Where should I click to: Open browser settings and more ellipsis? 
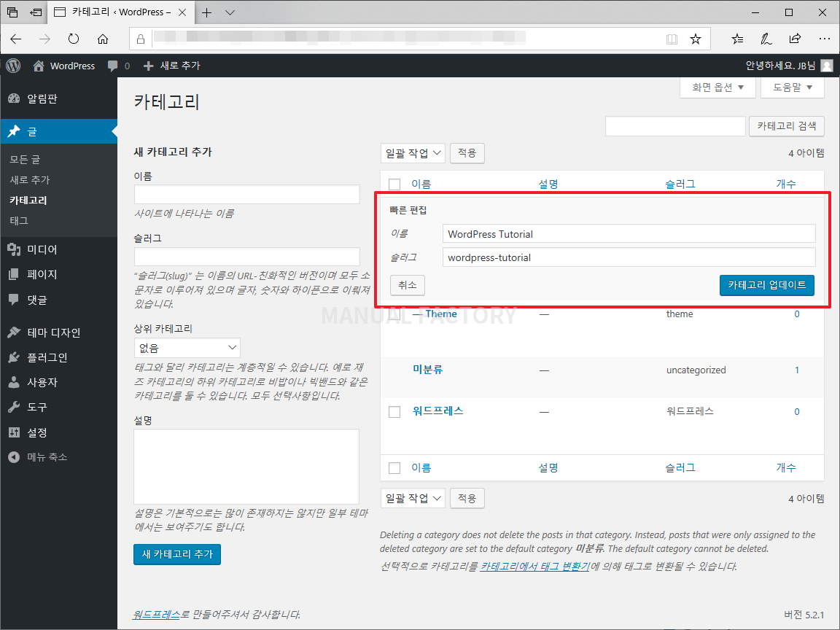tap(825, 39)
